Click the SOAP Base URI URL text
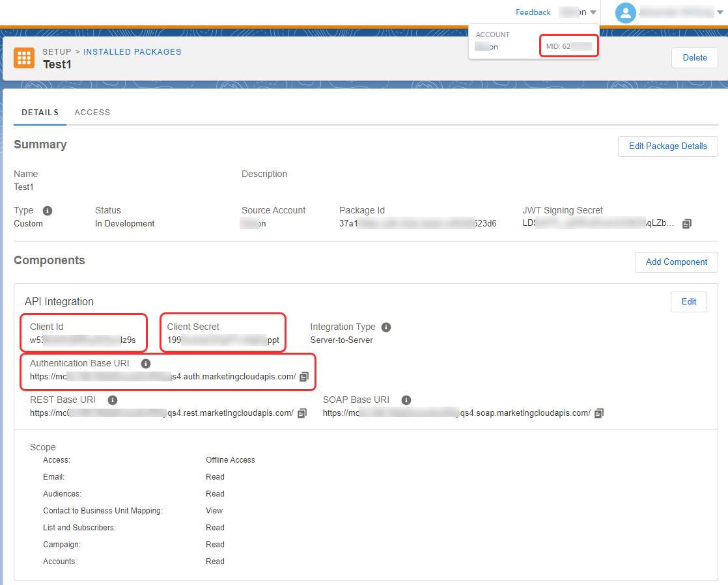This screenshot has width=728, height=585. coord(456,413)
